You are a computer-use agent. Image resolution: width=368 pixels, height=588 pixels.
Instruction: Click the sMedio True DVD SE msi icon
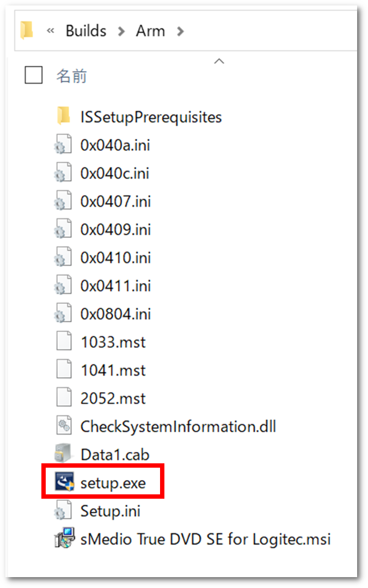64,539
